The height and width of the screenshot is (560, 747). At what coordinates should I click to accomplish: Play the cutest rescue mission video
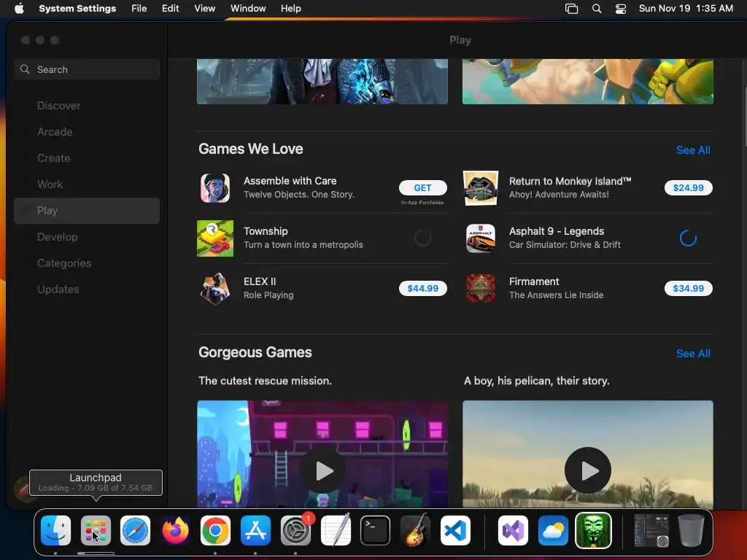tap(322, 471)
